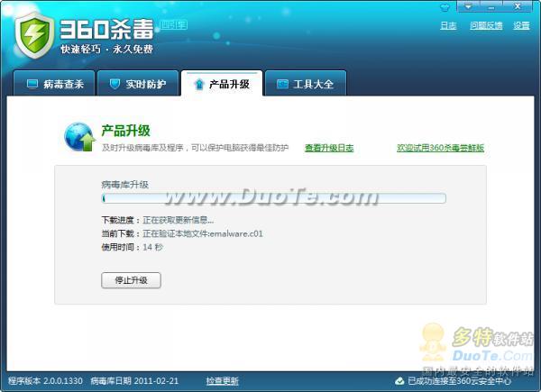Click the 程序版本 2.0.0.1330 text

(46, 381)
